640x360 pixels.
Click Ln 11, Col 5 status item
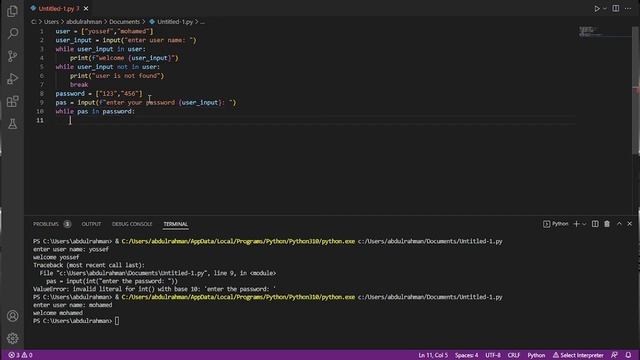coord(433,355)
